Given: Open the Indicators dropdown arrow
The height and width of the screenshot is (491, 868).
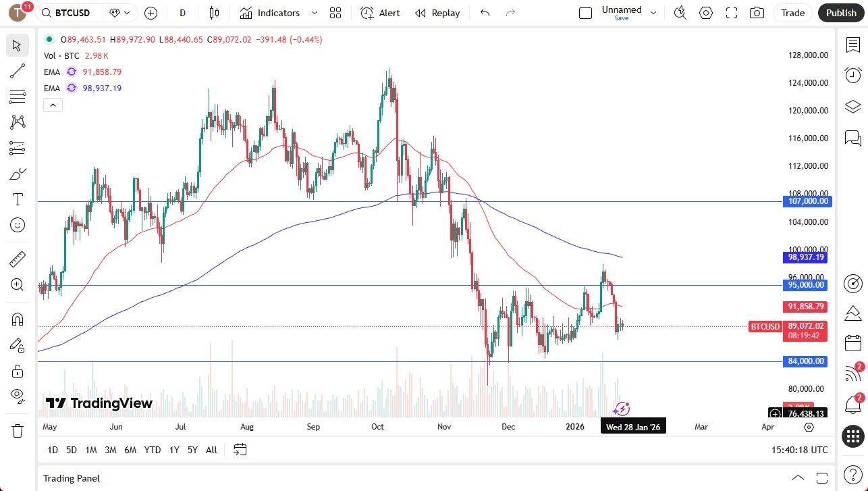Looking at the screenshot, I should coord(313,13).
